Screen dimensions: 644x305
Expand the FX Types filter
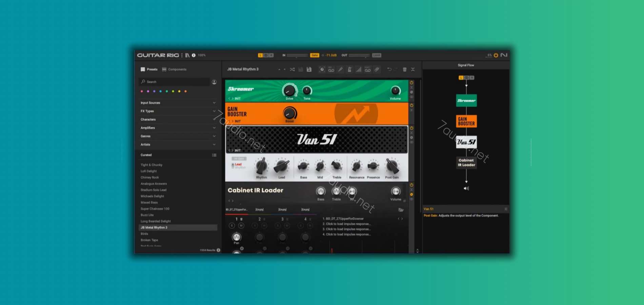click(x=178, y=111)
